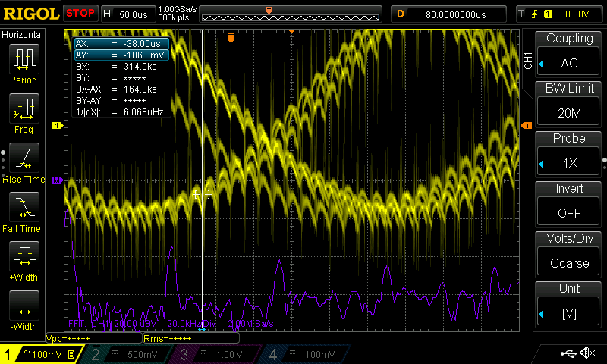Select the Freq measurement icon
607x364 pixels.
tap(24, 111)
